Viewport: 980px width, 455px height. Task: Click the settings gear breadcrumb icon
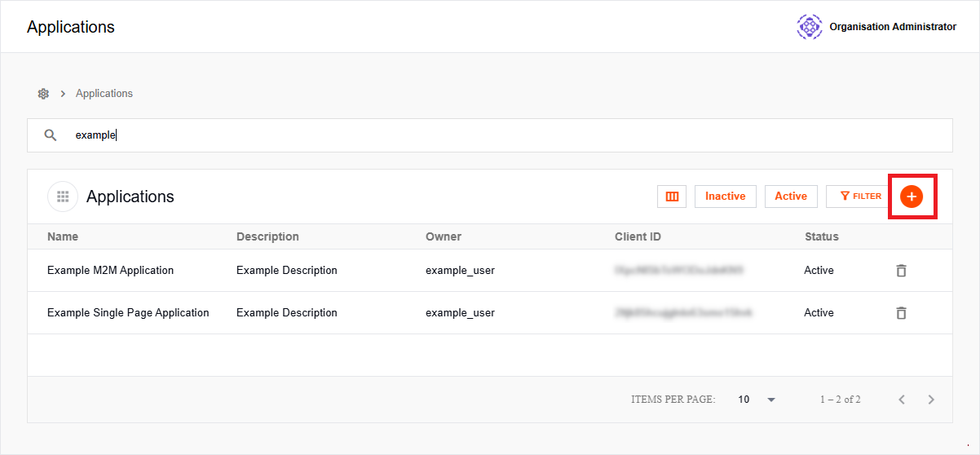tap(43, 94)
